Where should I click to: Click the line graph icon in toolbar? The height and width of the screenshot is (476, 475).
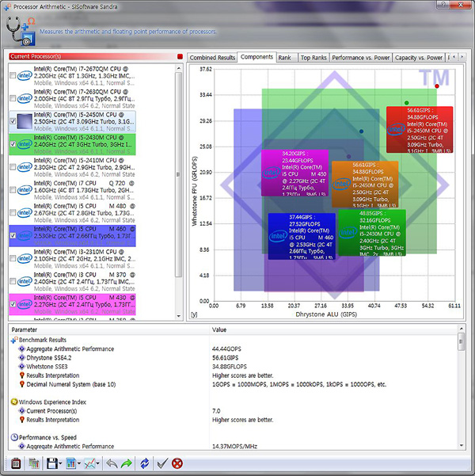89,463
